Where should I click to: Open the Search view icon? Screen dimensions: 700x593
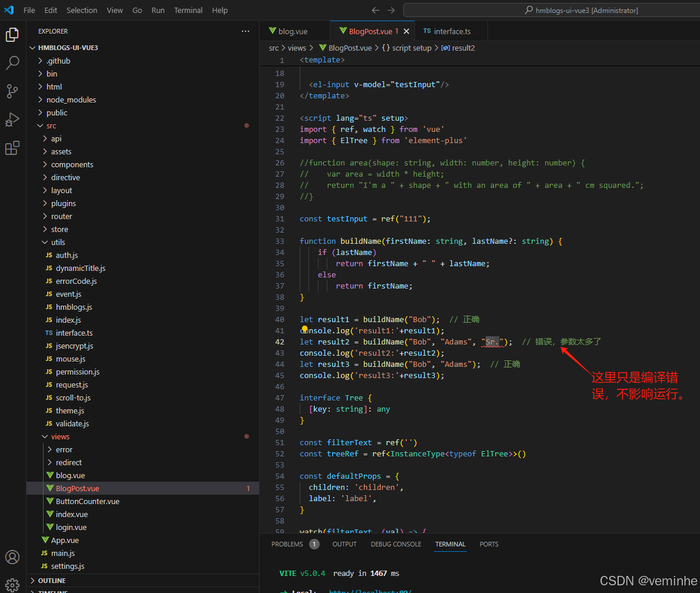click(12, 63)
